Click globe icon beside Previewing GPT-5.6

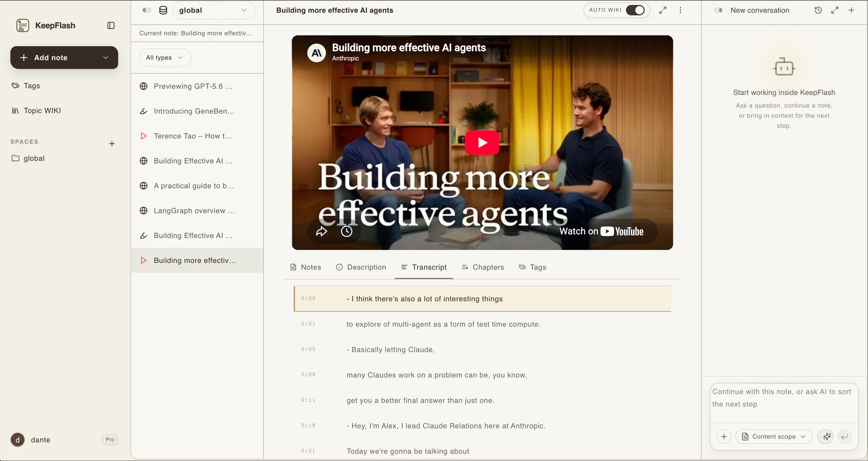click(x=144, y=86)
